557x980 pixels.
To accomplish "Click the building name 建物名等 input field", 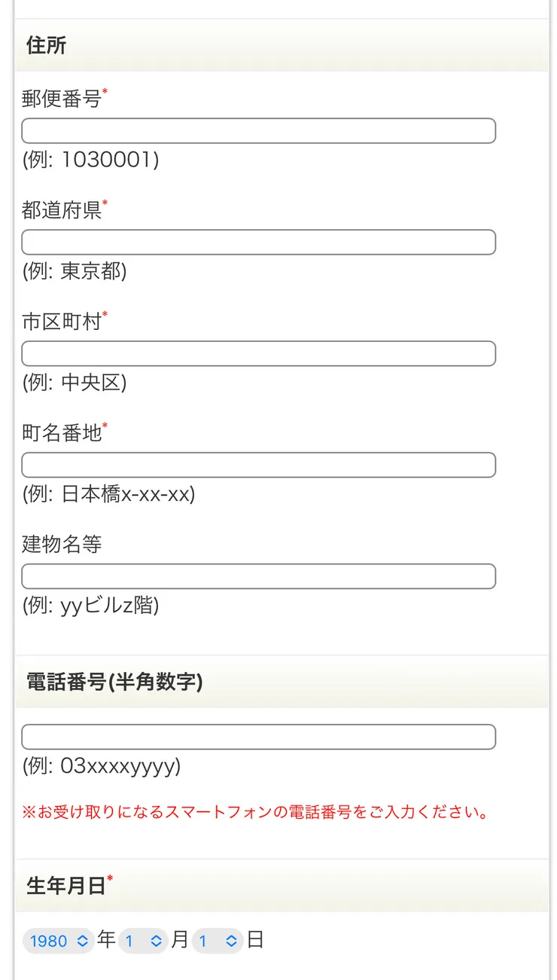I will 259,576.
